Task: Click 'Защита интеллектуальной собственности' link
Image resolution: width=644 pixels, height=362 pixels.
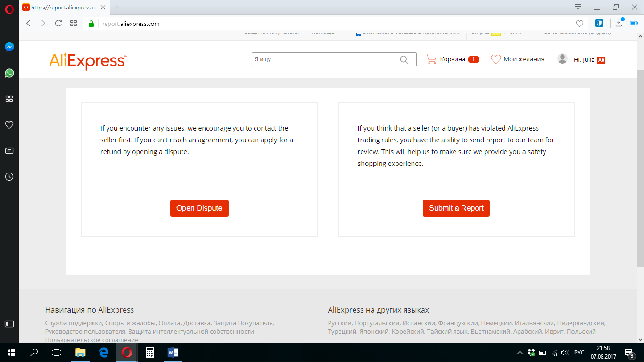Action: point(191,332)
